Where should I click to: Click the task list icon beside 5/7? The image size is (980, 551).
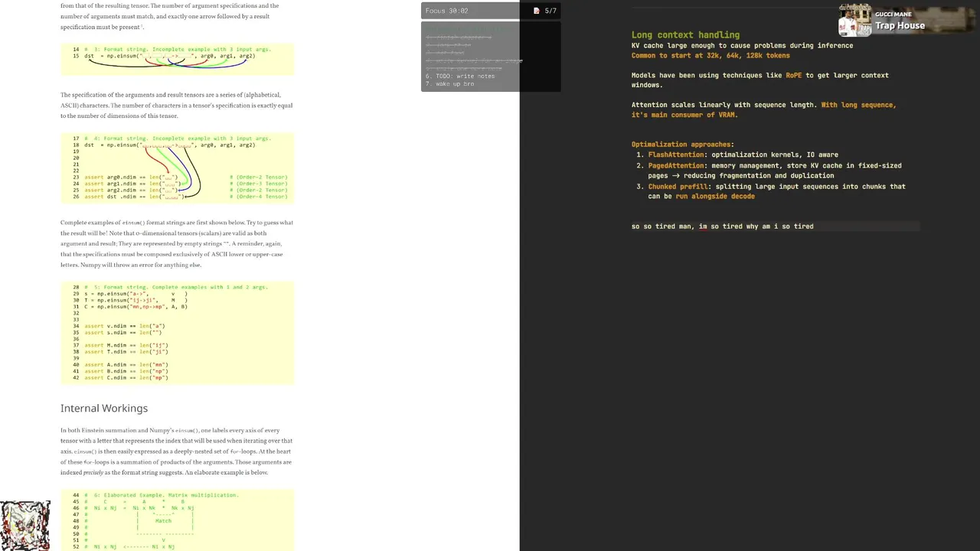coord(536,11)
